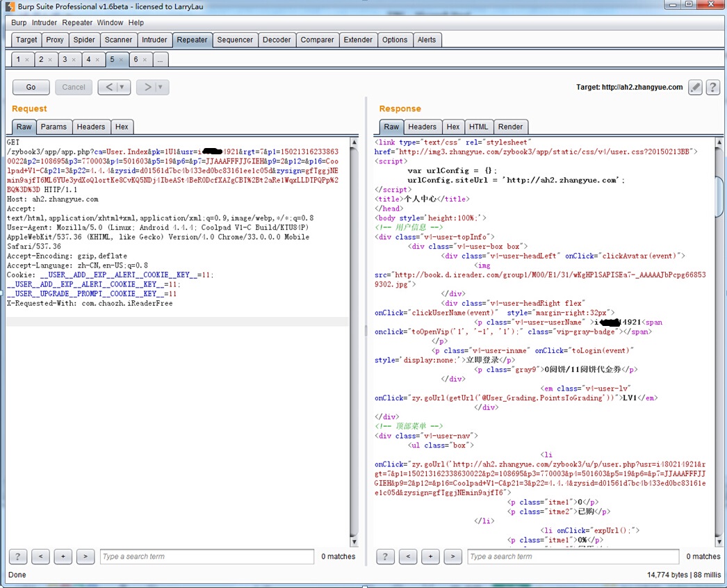
Task: Go to next match in request search
Action: tap(85, 556)
